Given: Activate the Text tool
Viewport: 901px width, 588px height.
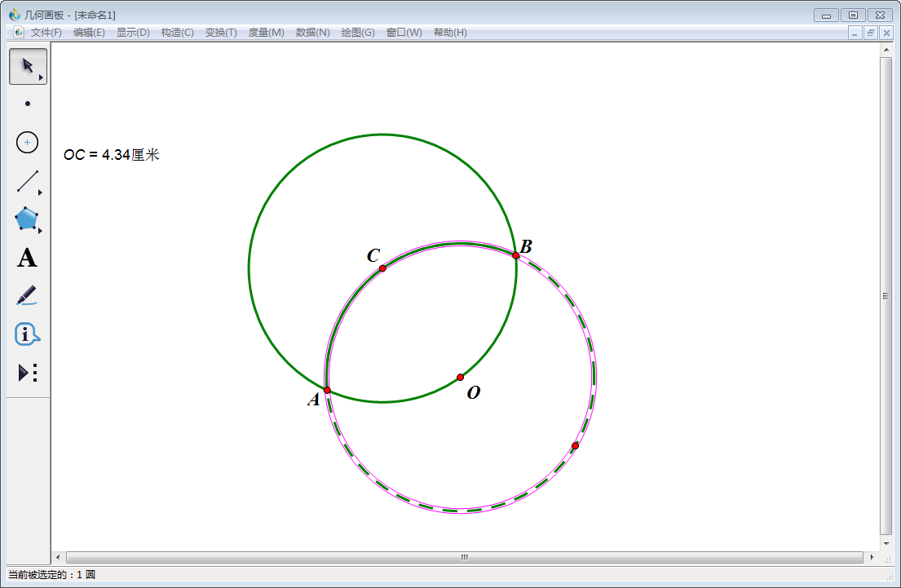Looking at the screenshot, I should coord(28,259).
